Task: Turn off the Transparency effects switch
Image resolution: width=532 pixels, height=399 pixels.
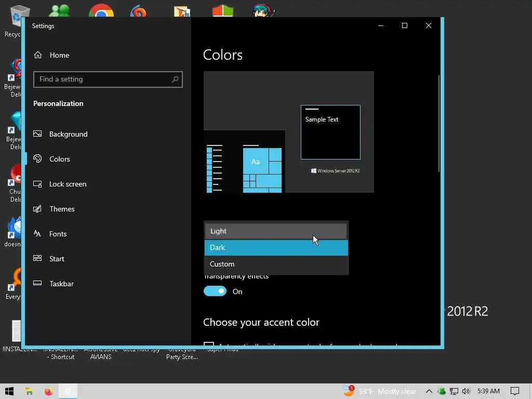Action: click(x=215, y=291)
